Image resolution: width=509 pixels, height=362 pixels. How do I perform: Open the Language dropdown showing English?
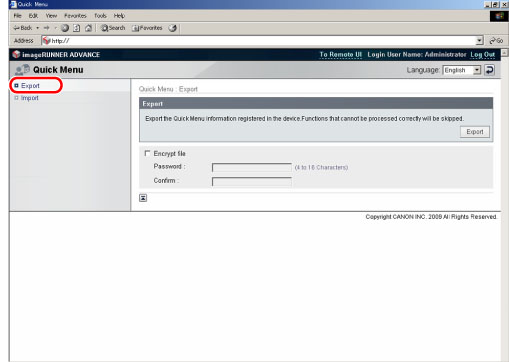[x=462, y=70]
